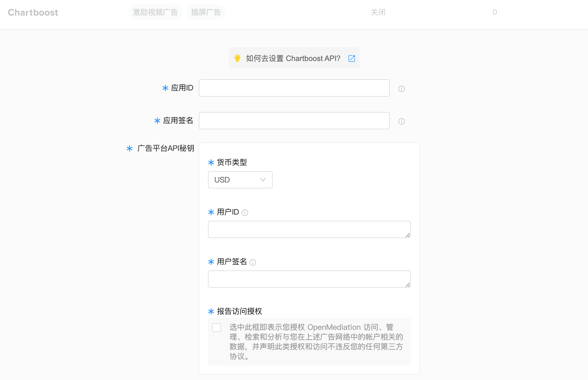Click the Chartboost network name
This screenshot has width=588, height=380.
tap(33, 12)
